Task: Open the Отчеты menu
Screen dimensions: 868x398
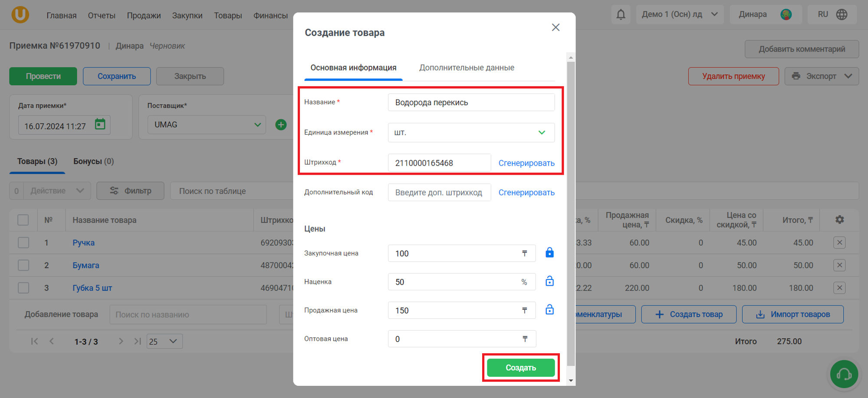Action: (x=102, y=16)
